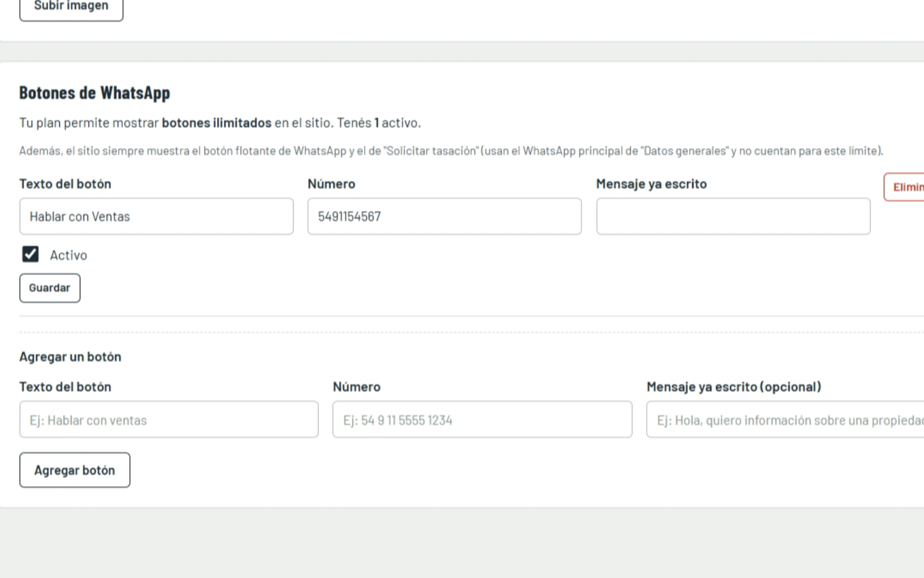Click the 'Botones de WhatsApp' heading
Viewport: 924px width, 578px height.
95,92
